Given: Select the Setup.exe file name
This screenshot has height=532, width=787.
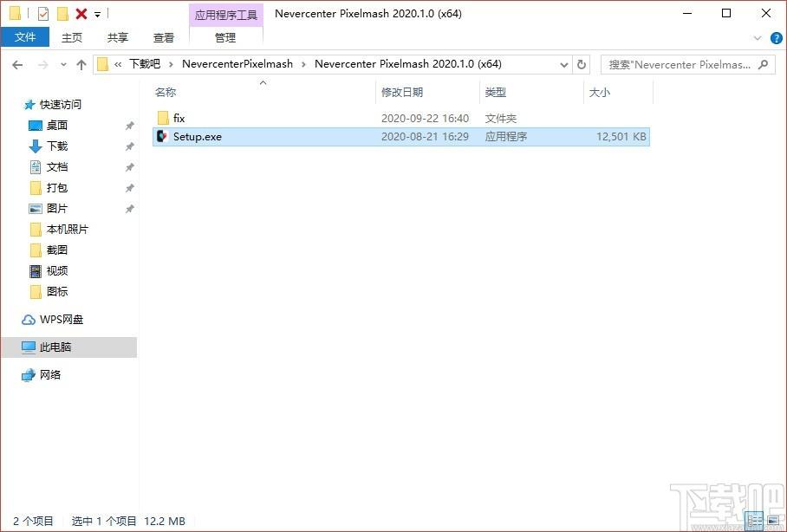Looking at the screenshot, I should (x=198, y=137).
